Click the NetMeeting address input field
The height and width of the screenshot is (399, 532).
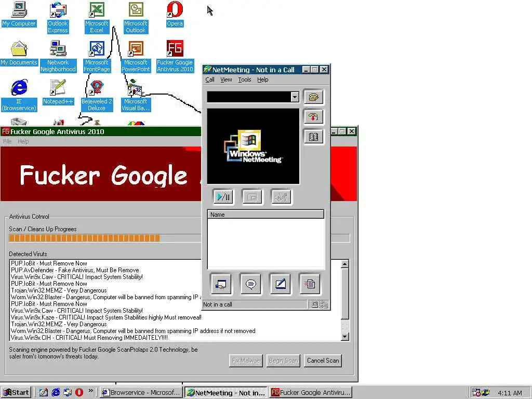coord(249,97)
